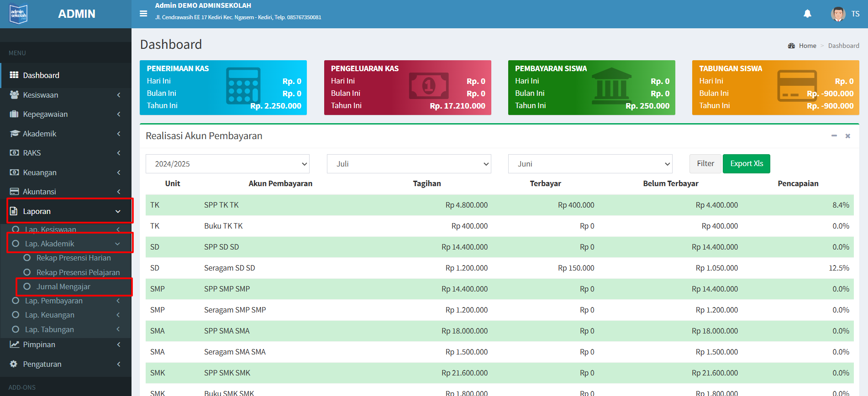Click the Akademik graduation cap icon
Screen dimensions: 868x396
(x=14, y=134)
